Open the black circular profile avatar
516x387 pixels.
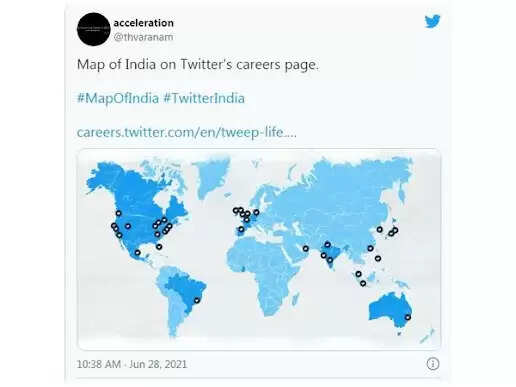94,29
